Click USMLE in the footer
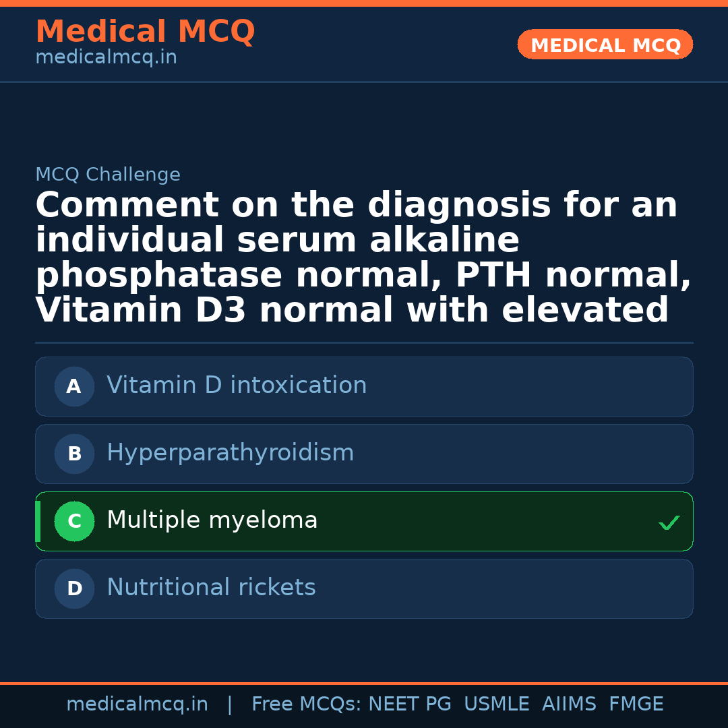 coord(496,704)
